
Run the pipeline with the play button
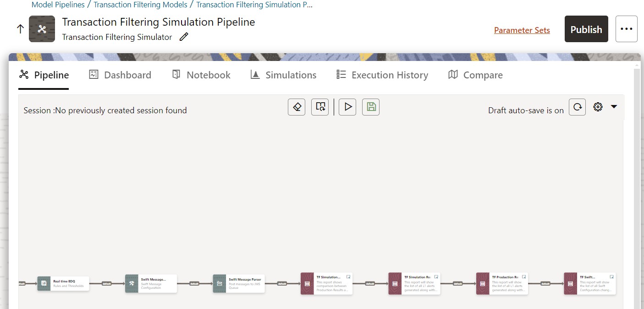point(347,107)
